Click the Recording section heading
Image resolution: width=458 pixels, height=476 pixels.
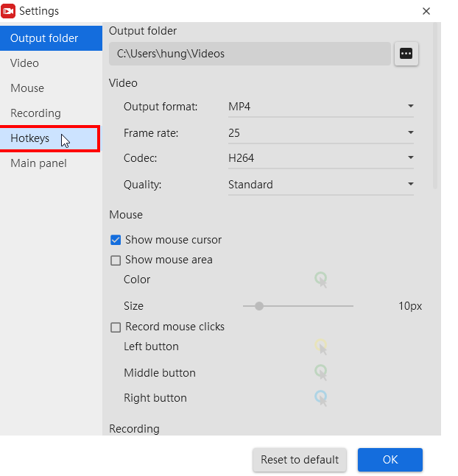[134, 429]
